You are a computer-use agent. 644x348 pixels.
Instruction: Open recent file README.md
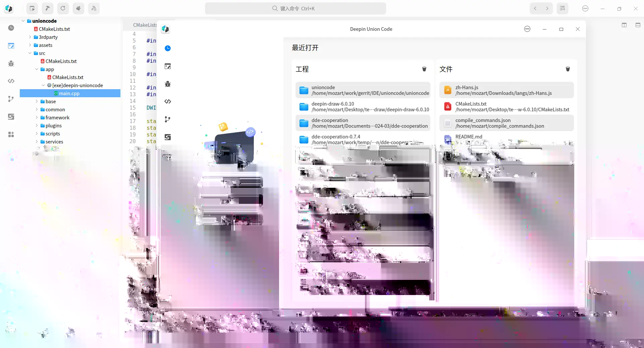tap(506, 139)
